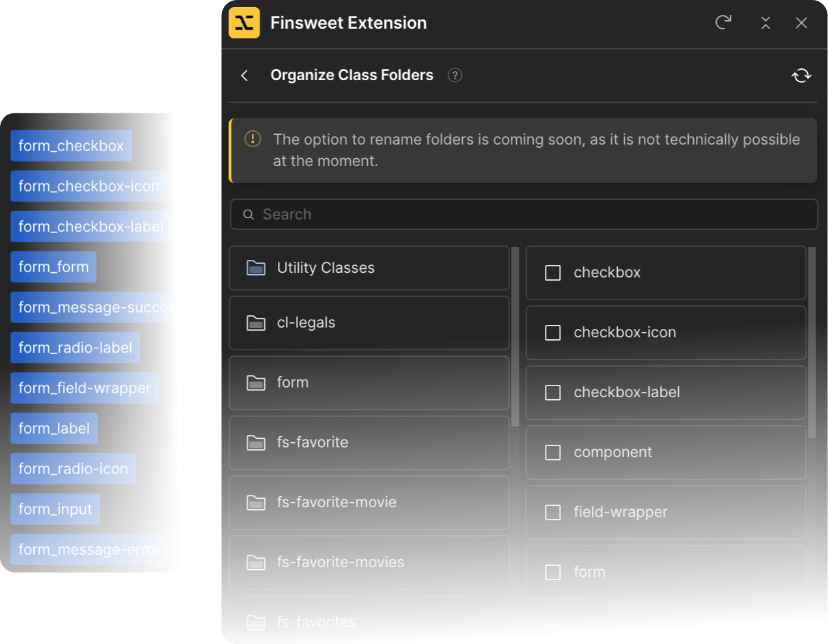The image size is (828, 644).
Task: Focus the Search input field
Action: pyautogui.click(x=524, y=214)
